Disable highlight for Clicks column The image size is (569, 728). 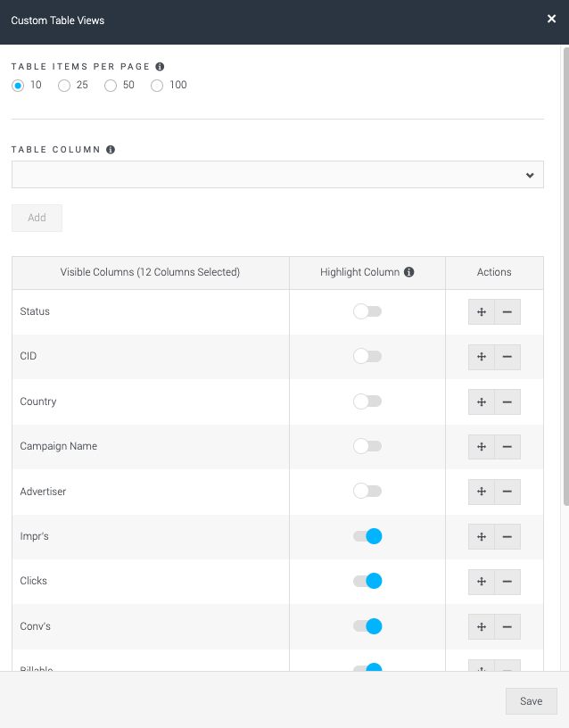367,581
